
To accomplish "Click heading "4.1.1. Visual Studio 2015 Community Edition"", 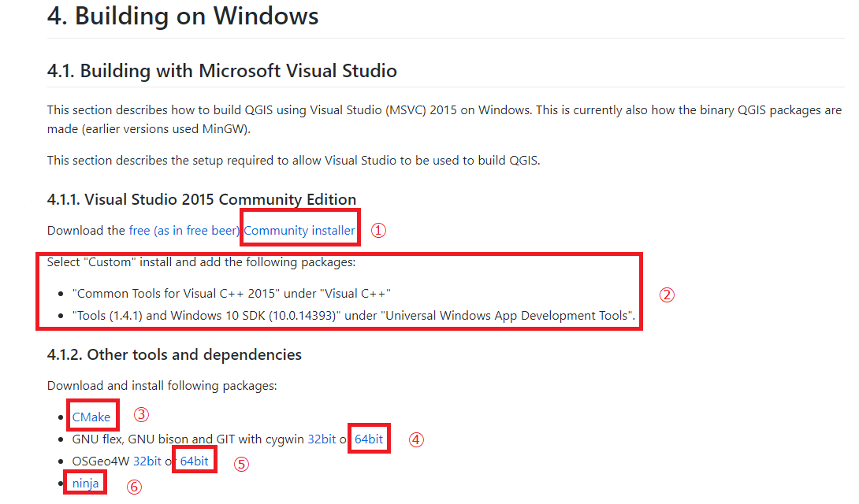I will [202, 199].
